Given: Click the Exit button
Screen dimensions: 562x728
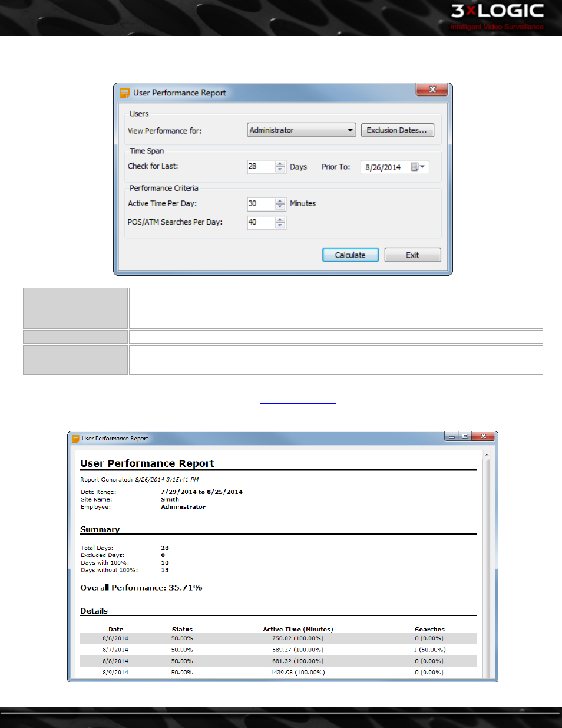Looking at the screenshot, I should tap(412, 255).
